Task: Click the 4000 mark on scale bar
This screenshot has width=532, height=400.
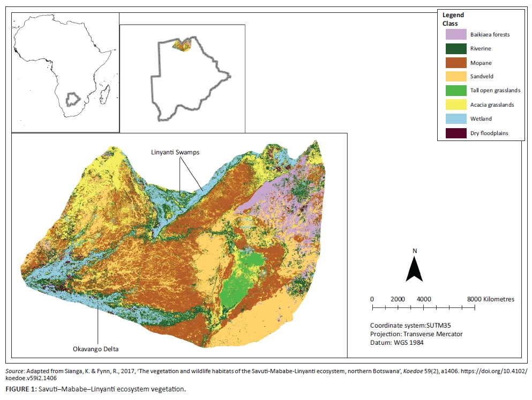Action: tap(424, 299)
